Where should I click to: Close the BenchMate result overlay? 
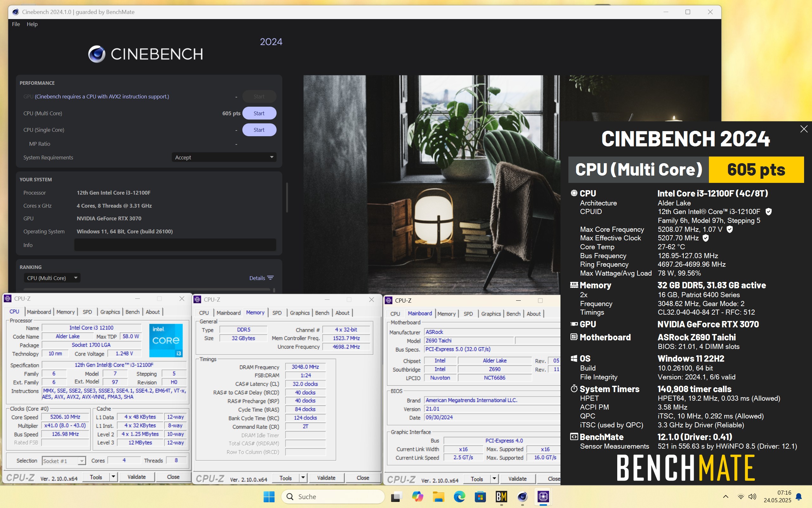tap(804, 129)
